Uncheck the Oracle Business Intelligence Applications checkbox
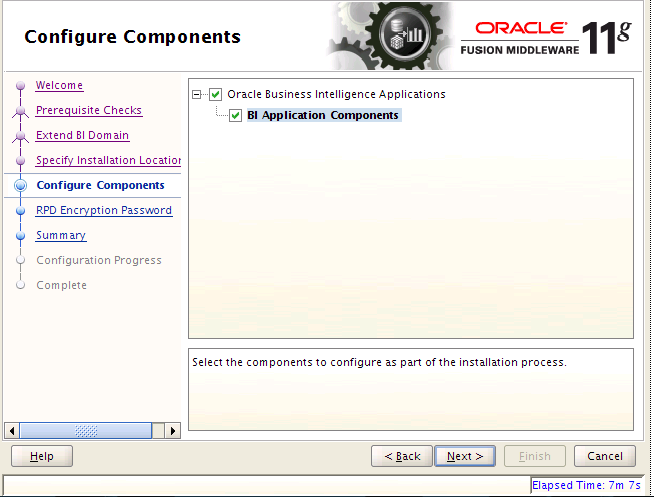This screenshot has height=497, width=654. tap(215, 95)
